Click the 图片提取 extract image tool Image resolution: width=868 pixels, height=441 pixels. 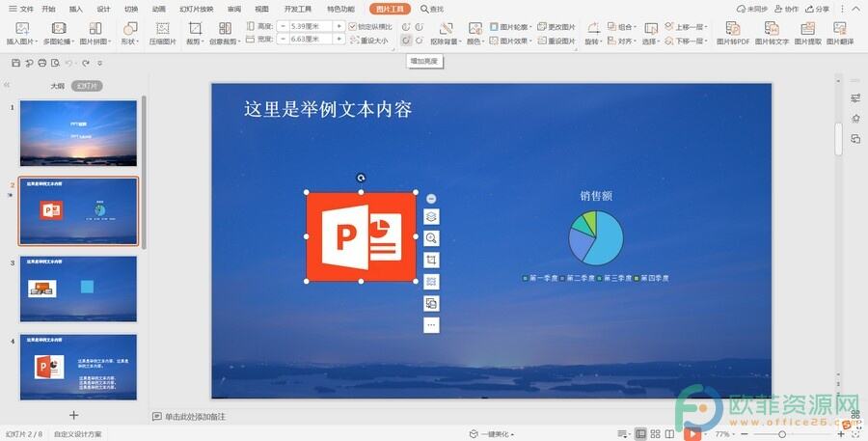(x=807, y=33)
